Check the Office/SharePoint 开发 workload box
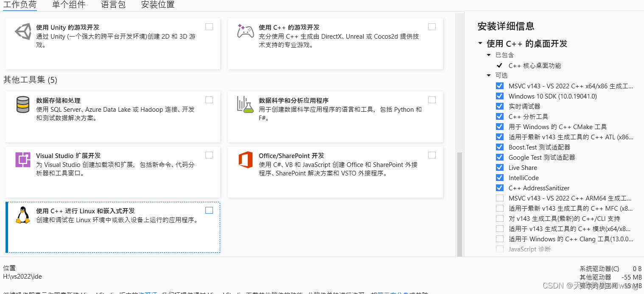The height and width of the screenshot is (294, 644). tap(432, 155)
